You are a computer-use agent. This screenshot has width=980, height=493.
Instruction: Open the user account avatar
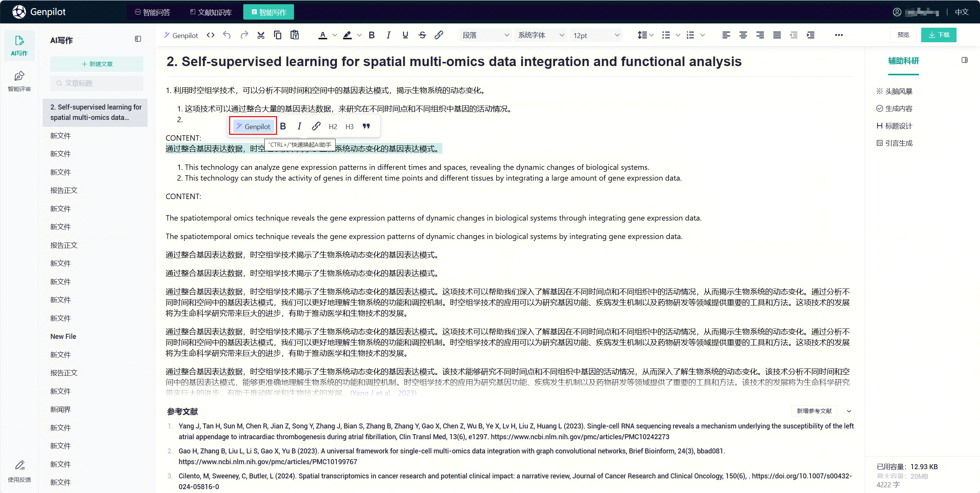(897, 12)
